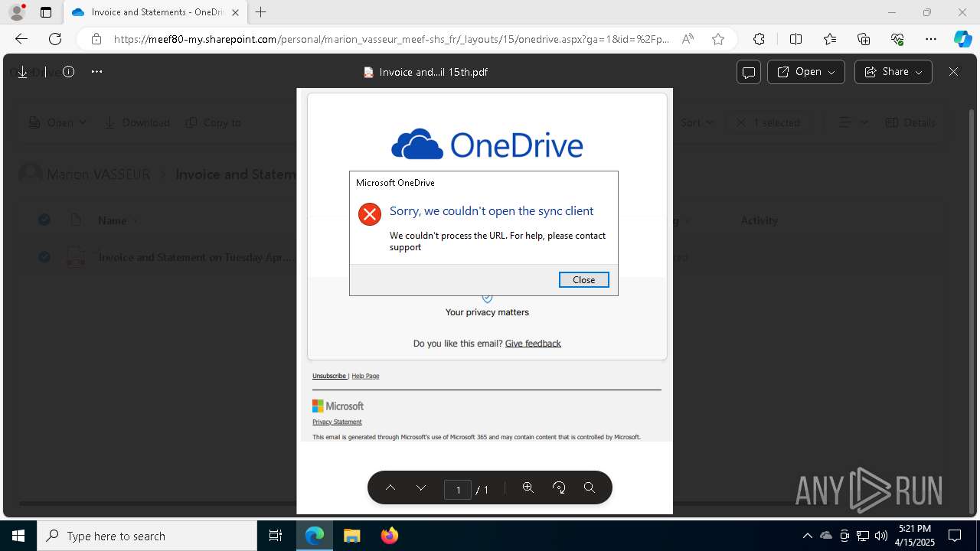Open the more options ellipsis in the viewer header

point(96,72)
